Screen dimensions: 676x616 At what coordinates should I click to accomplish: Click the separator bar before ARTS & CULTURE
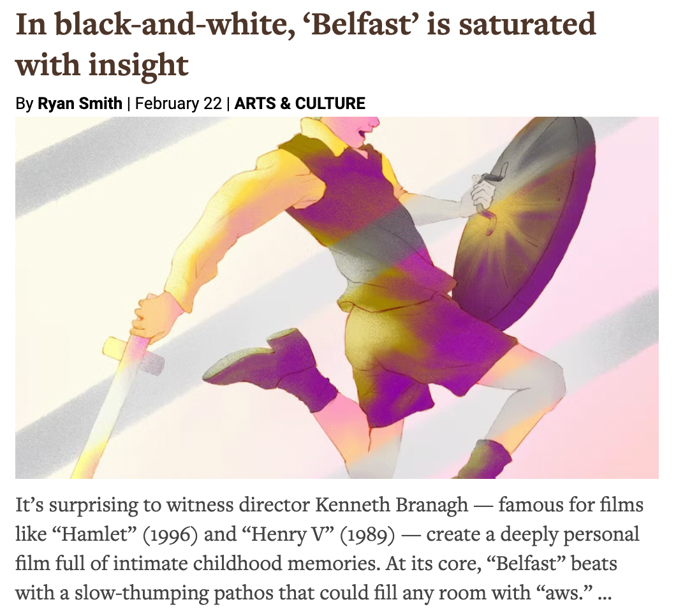pos(228,103)
